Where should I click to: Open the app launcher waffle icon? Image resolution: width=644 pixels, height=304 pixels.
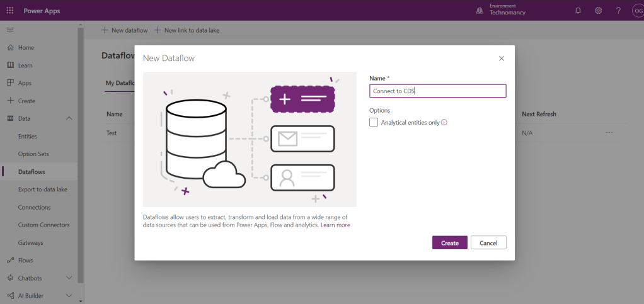(9, 11)
